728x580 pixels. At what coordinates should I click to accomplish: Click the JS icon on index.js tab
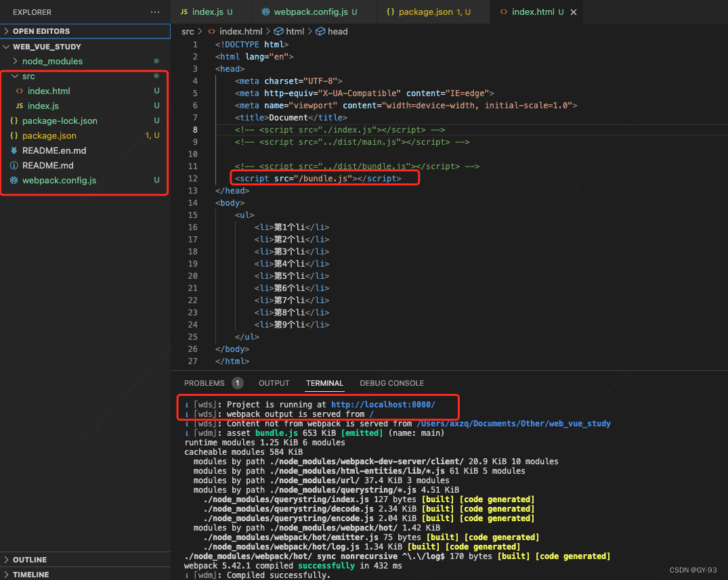(x=184, y=12)
